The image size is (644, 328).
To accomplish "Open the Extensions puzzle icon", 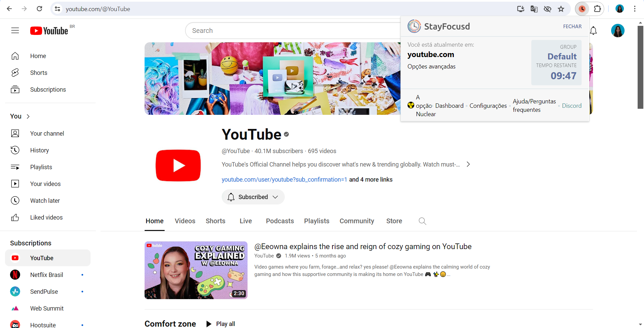I will pos(597,9).
